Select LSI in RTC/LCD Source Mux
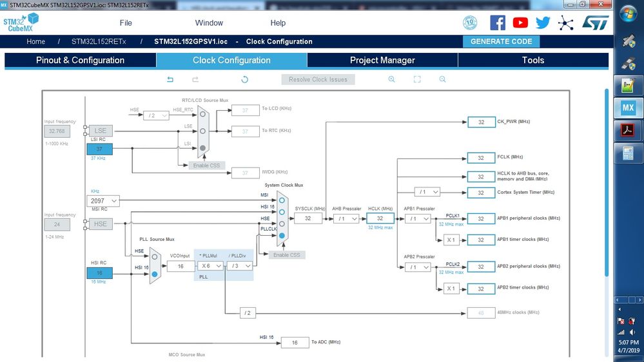The image size is (644, 362). (202, 148)
